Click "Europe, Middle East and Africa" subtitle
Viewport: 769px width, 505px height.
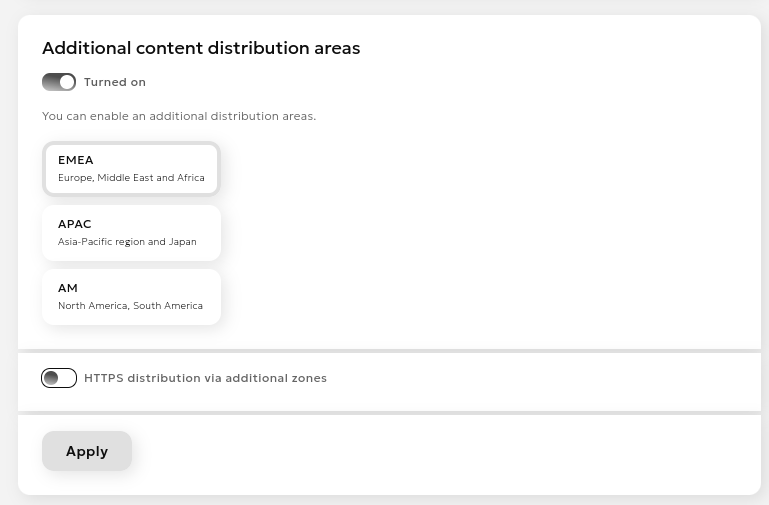tap(131, 178)
